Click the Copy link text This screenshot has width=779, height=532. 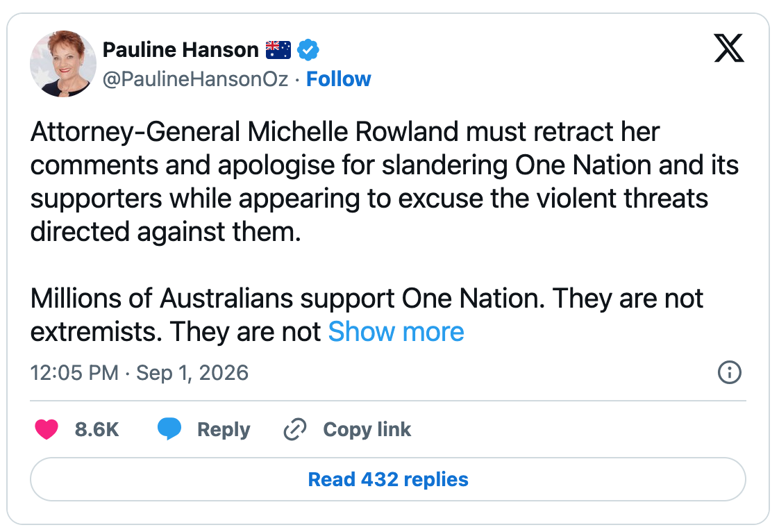point(367,430)
